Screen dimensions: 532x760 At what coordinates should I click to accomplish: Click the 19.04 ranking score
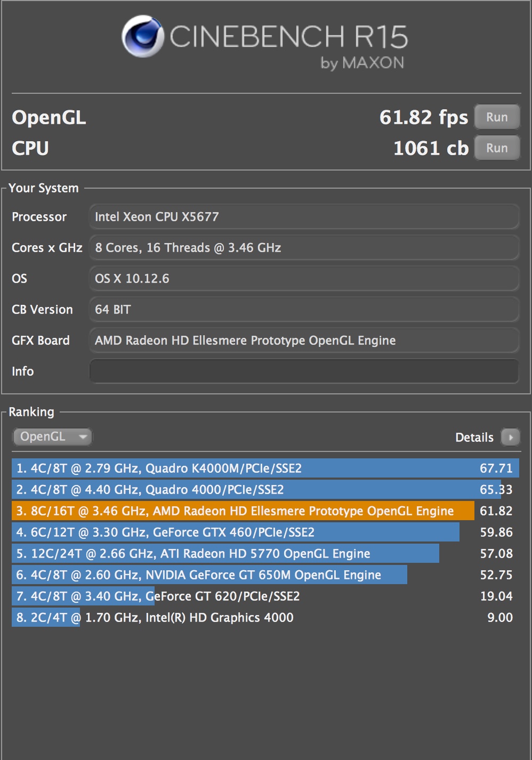(496, 596)
